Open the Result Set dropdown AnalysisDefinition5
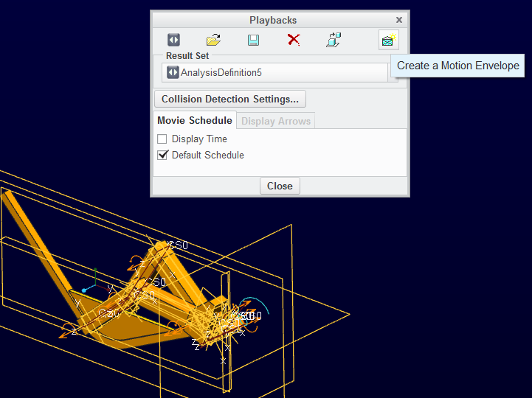532x398 pixels. tap(280, 72)
